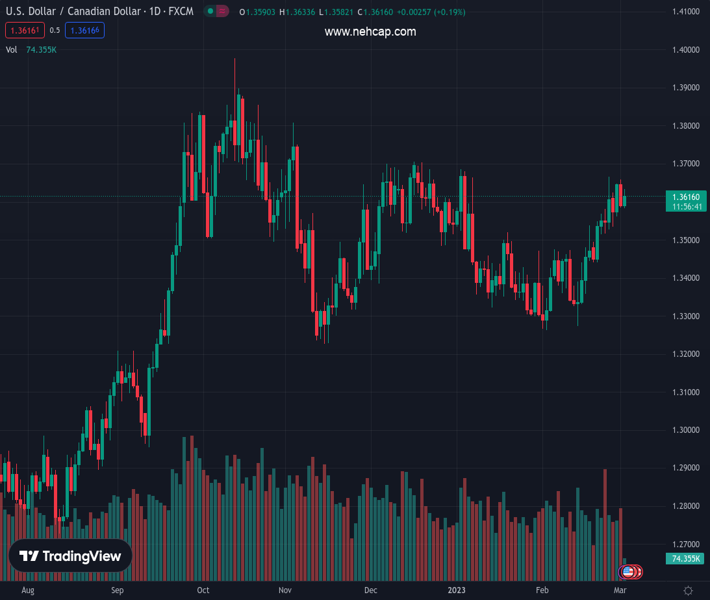Click the Aug label on time axis
This screenshot has height=600, width=710.
[27, 591]
